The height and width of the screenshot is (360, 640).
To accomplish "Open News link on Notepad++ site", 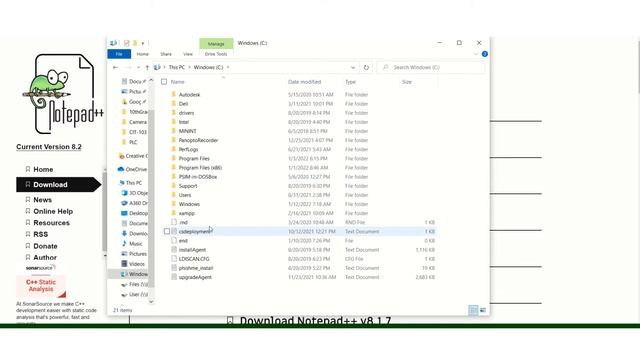I will point(42,200).
